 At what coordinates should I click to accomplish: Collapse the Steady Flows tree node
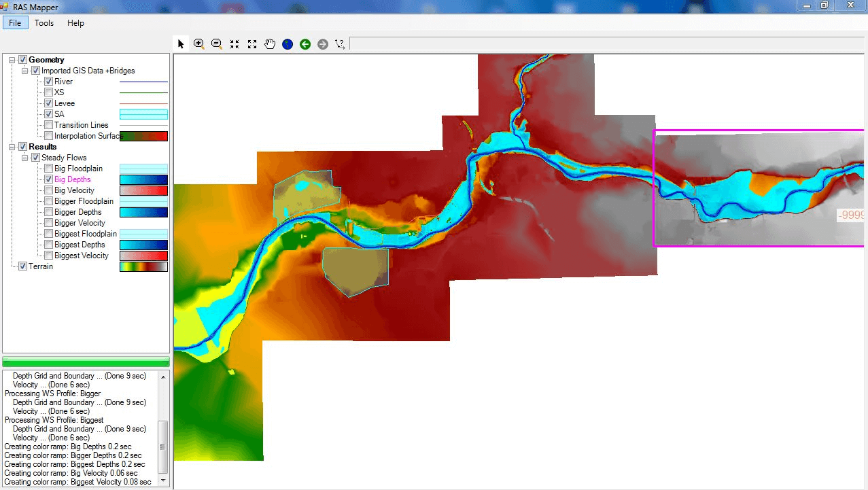point(25,158)
